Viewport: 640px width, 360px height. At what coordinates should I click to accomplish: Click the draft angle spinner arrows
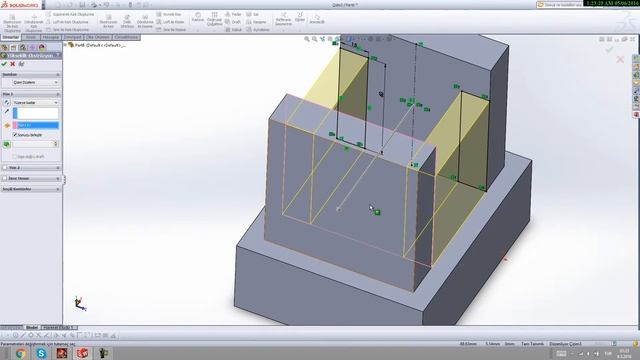[56, 144]
